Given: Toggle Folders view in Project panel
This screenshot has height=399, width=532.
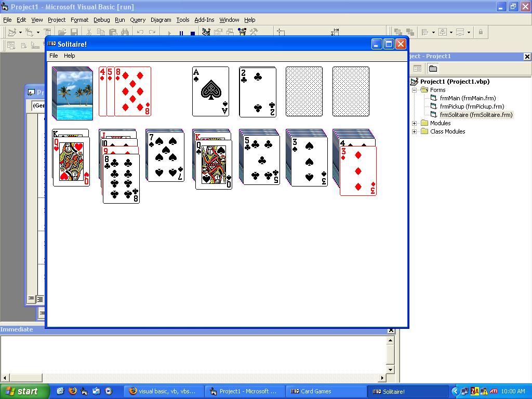Looking at the screenshot, I should (x=433, y=69).
